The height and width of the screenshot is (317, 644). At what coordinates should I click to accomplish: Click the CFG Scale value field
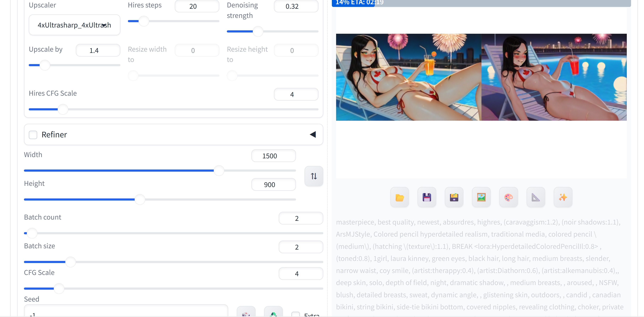(x=301, y=274)
